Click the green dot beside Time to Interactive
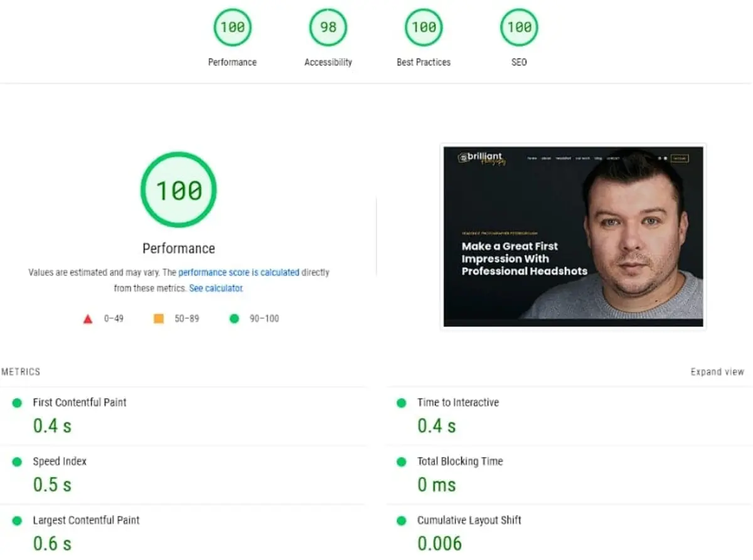 (402, 403)
